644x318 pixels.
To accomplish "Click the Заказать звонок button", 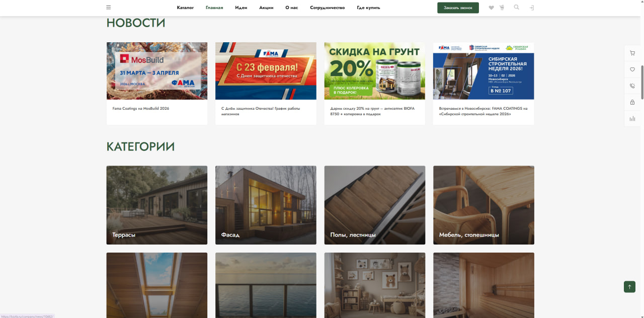I will 458,8.
